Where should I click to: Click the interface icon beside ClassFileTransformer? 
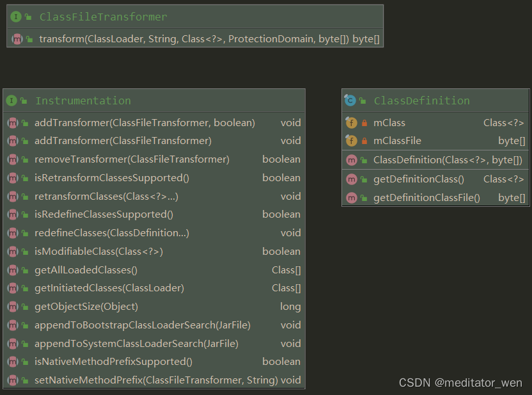16,17
